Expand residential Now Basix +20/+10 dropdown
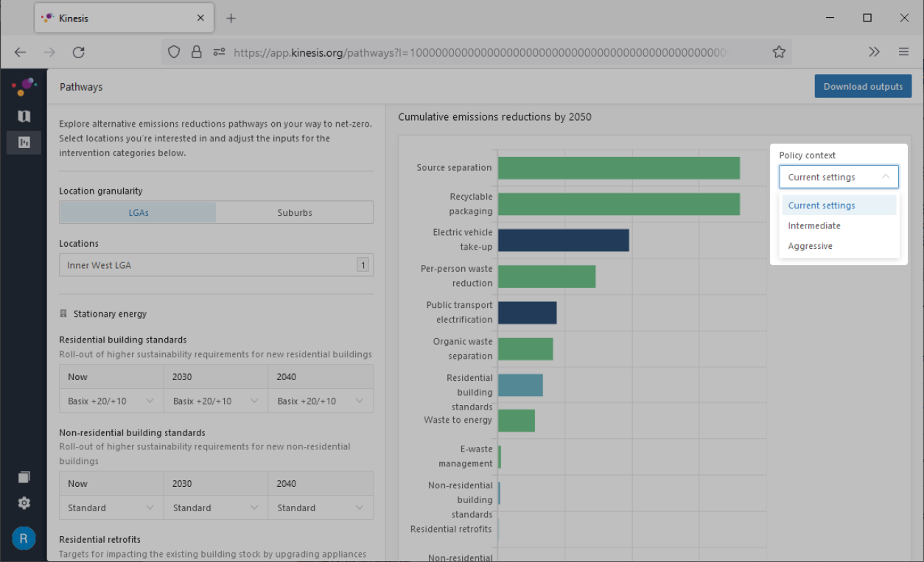This screenshot has height=562, width=924. [111, 401]
